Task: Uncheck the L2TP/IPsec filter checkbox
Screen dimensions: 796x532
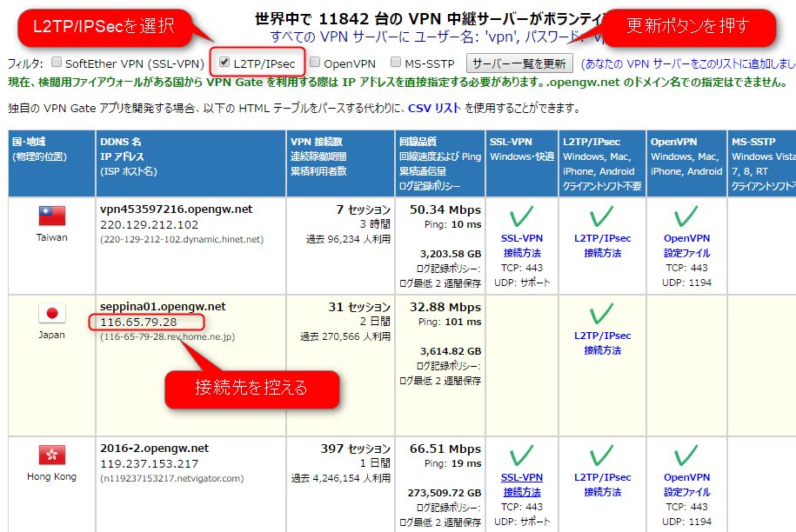Action: coord(224,62)
